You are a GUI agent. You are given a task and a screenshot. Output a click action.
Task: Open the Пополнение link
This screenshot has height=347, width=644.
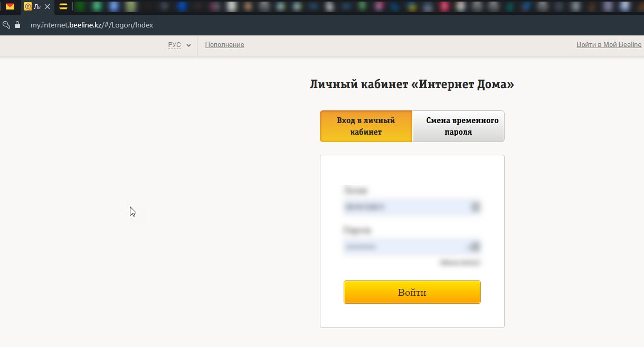[x=224, y=45]
